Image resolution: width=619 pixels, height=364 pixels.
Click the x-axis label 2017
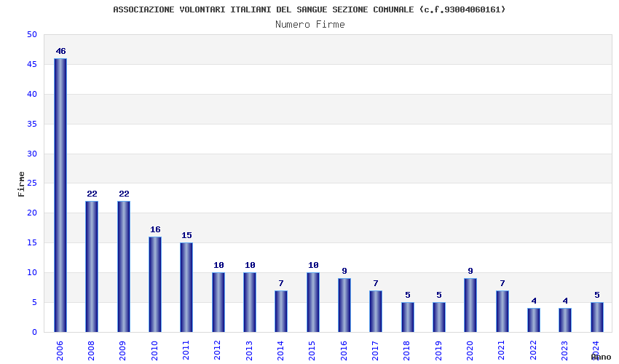pyautogui.click(x=376, y=351)
